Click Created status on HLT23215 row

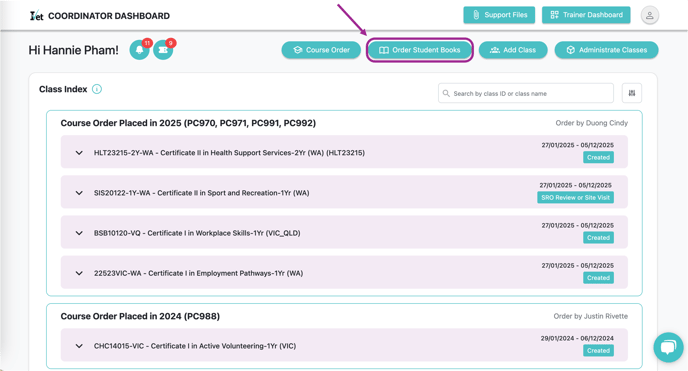[x=598, y=157]
